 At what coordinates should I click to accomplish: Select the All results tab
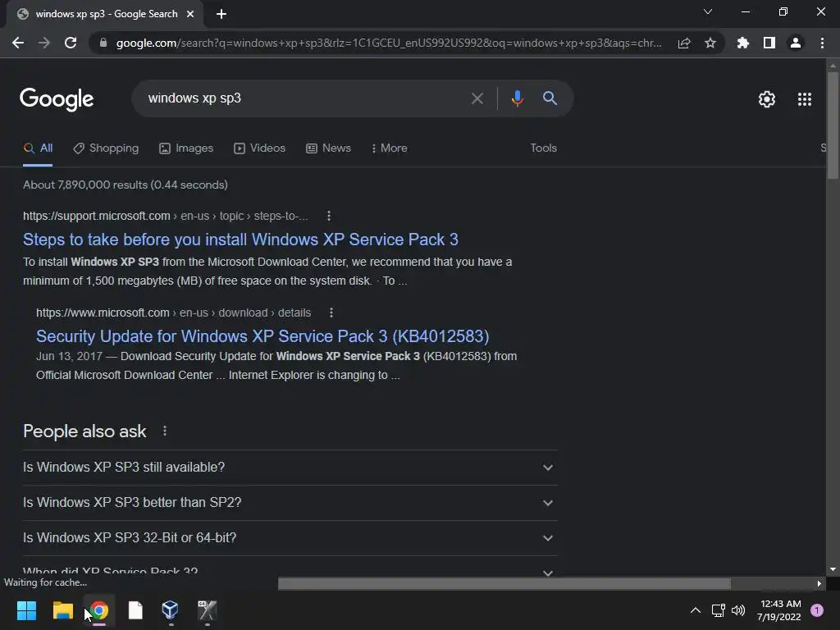click(38, 148)
